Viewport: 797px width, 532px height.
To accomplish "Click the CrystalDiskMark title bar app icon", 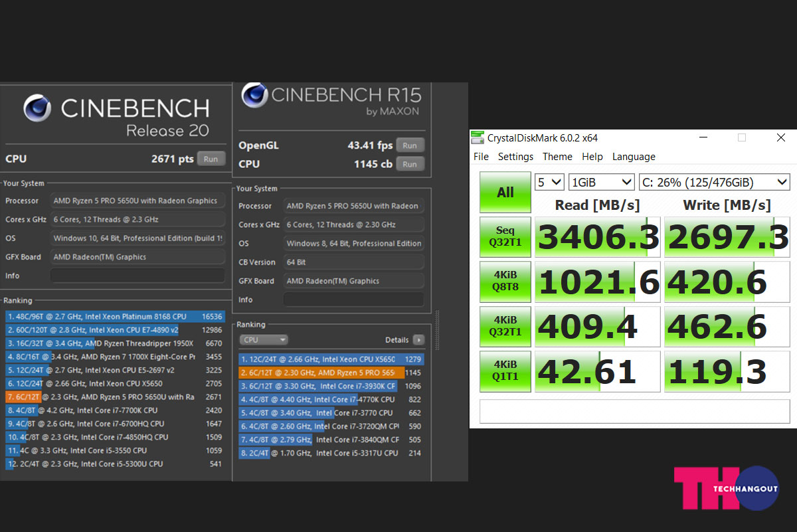I will pos(478,137).
